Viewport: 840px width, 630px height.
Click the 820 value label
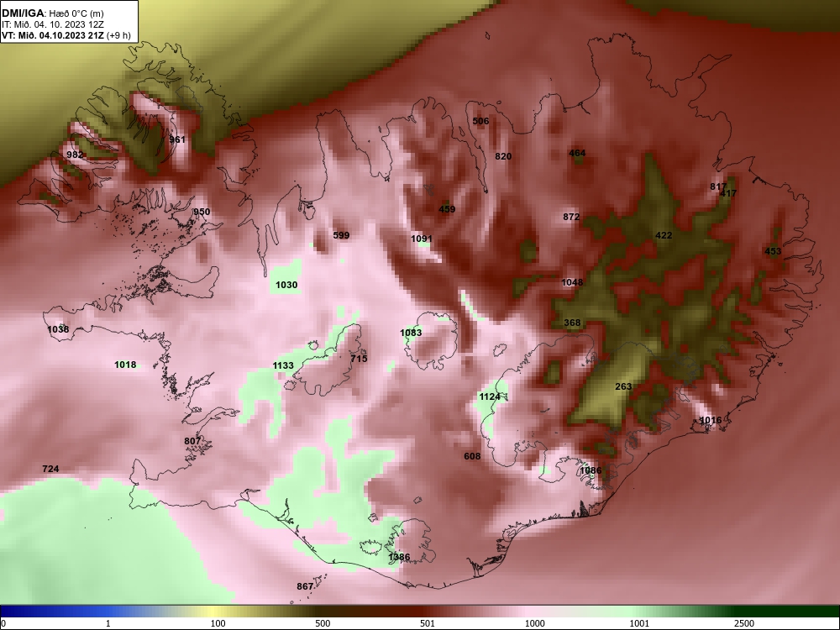[503, 156]
